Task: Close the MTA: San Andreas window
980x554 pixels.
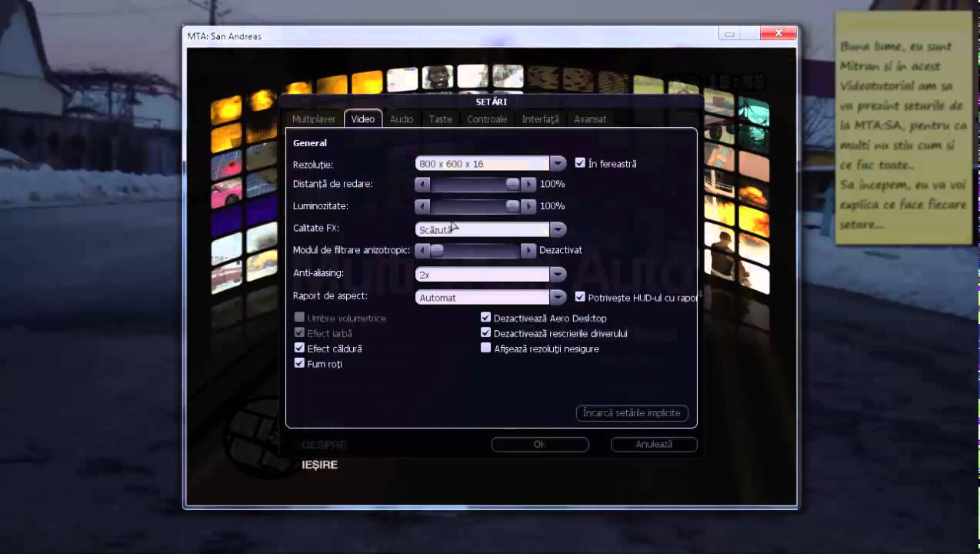Action: 778,33
